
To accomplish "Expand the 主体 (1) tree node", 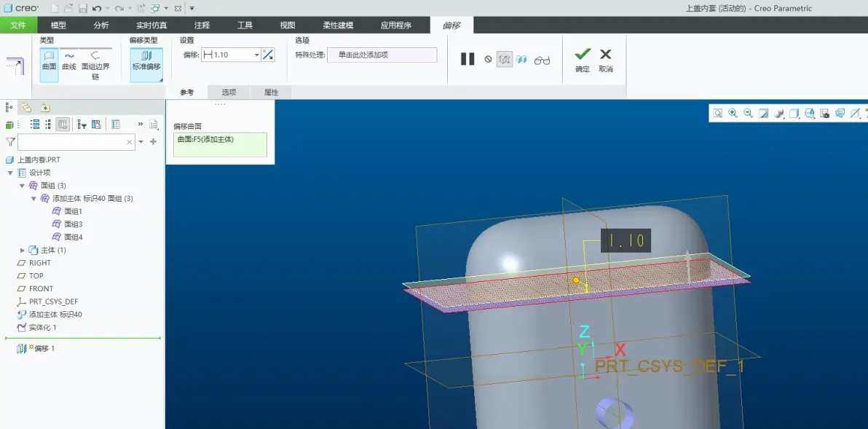I will 22,251.
